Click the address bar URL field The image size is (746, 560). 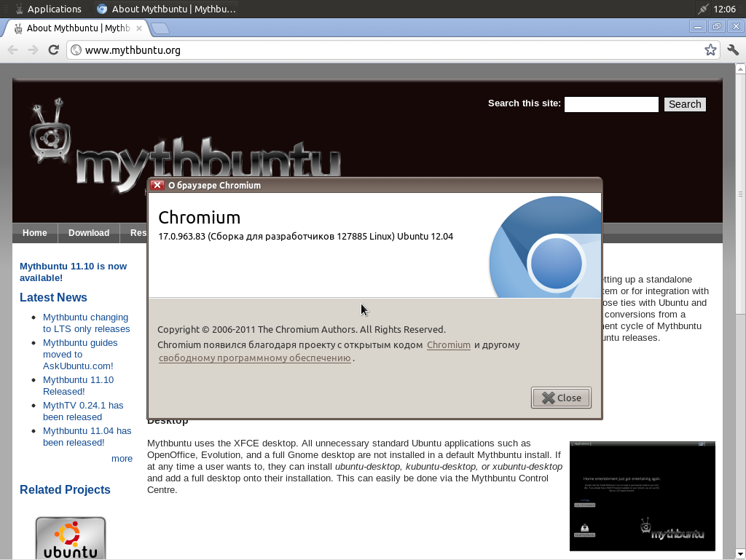(x=386, y=50)
